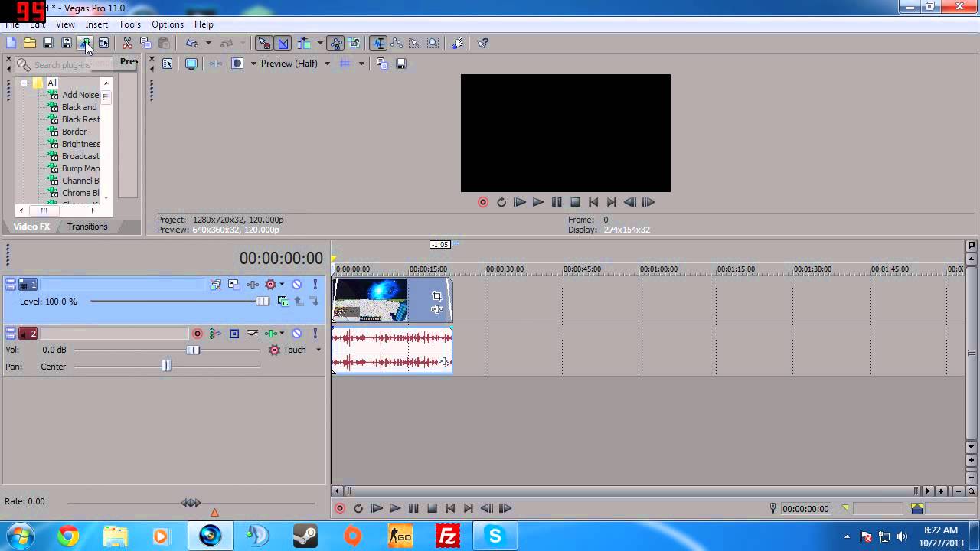Arm audio track 2 for recording
The width and height of the screenshot is (980, 551).
(198, 334)
